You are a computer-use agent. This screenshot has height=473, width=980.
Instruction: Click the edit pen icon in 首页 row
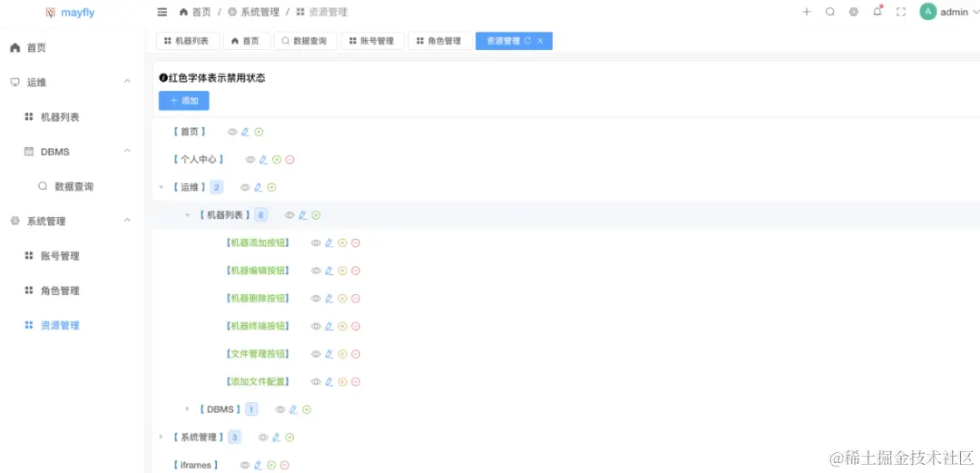pyautogui.click(x=246, y=132)
